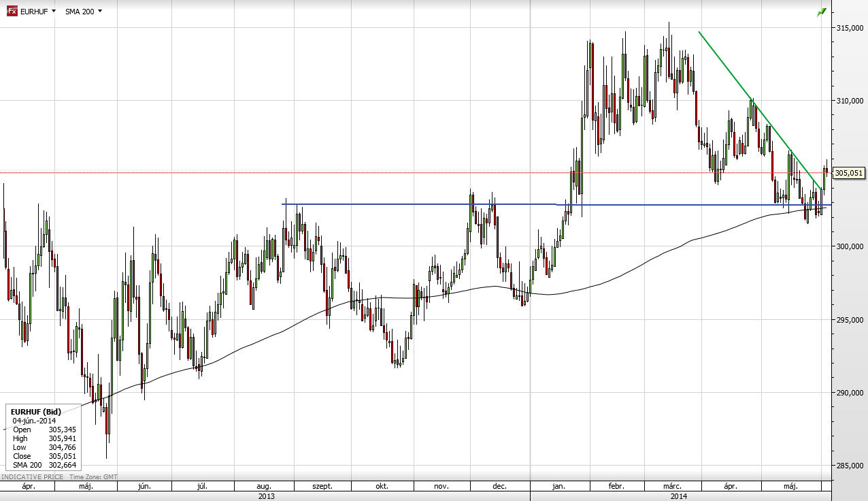Click the ápr. month label under 2013
868x501 pixels.
point(28,487)
